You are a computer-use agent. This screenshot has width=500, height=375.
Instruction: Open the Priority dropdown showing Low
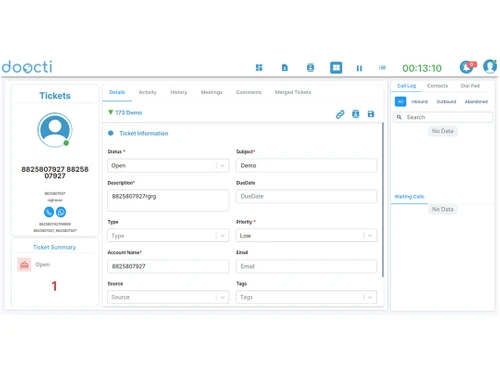click(306, 236)
